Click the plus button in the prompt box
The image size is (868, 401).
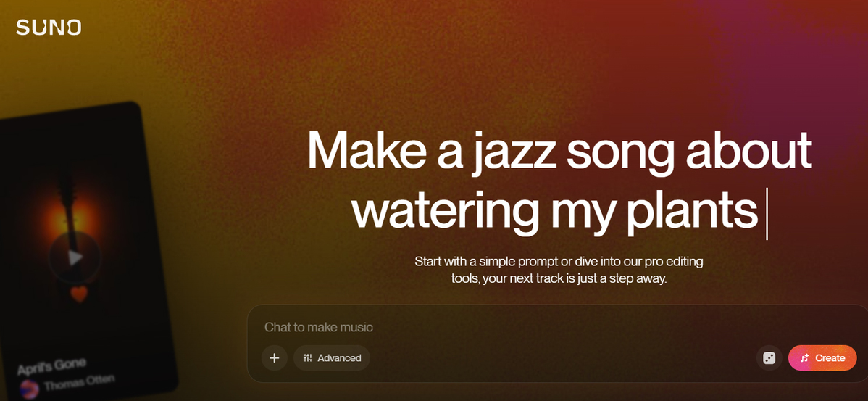tap(275, 357)
